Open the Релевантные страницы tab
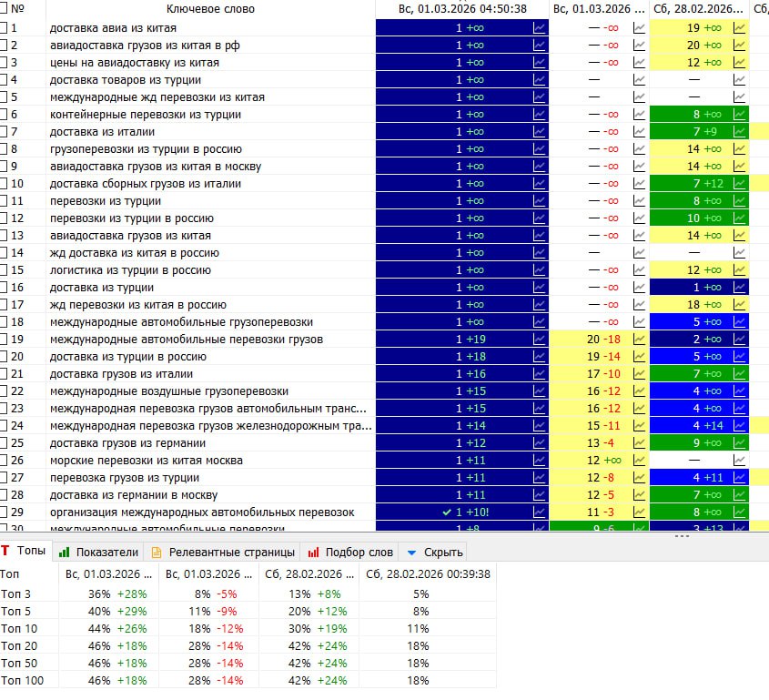The width and height of the screenshot is (769, 700). point(223,552)
